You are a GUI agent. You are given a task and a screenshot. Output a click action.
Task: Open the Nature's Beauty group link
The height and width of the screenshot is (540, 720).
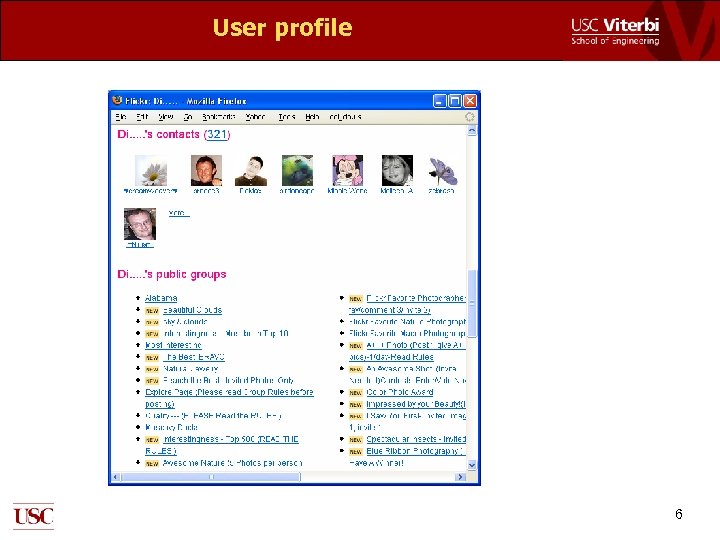click(x=191, y=369)
